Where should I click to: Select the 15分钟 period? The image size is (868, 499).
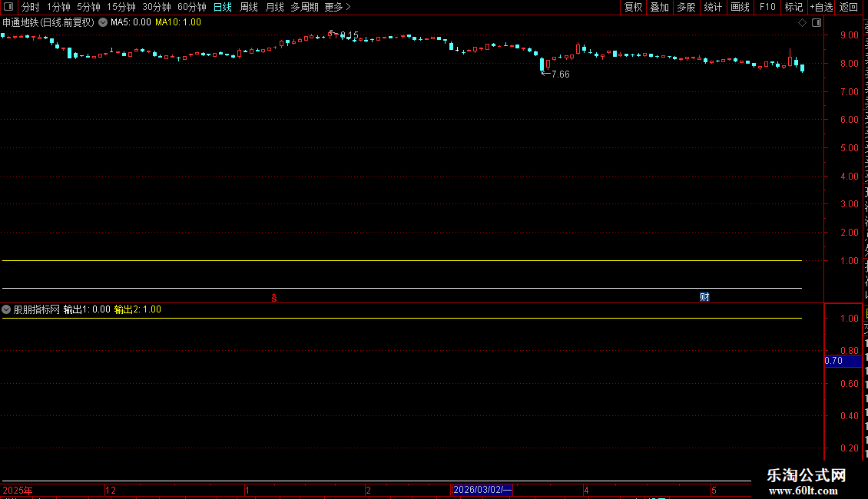[121, 7]
